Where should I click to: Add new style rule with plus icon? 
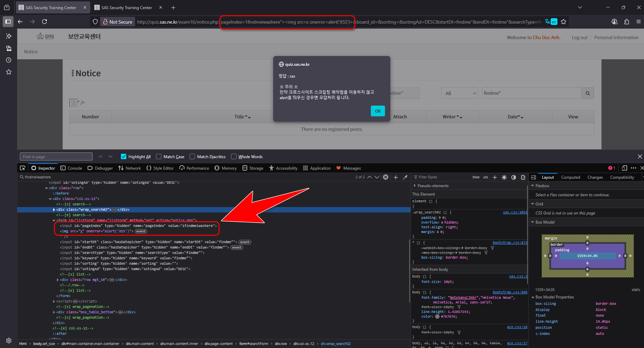point(494,177)
